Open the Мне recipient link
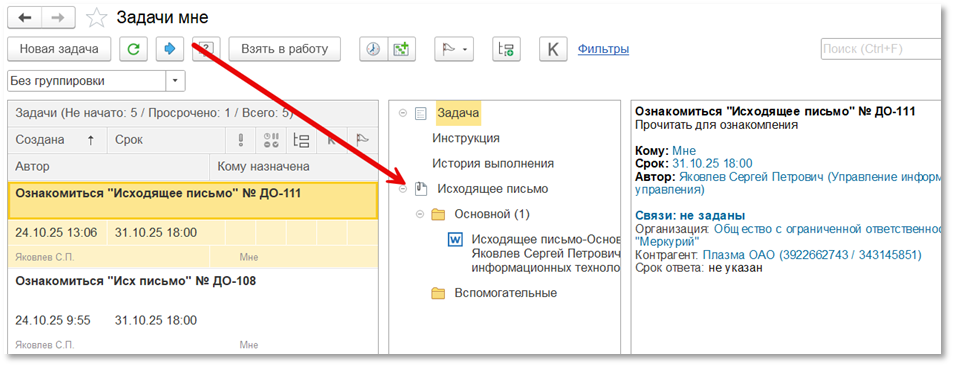 [x=684, y=150]
